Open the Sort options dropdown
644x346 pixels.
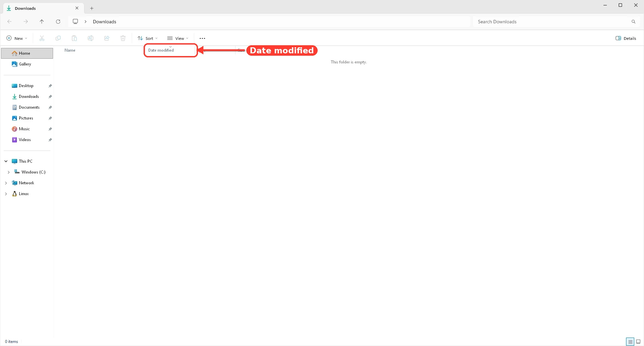click(x=148, y=38)
